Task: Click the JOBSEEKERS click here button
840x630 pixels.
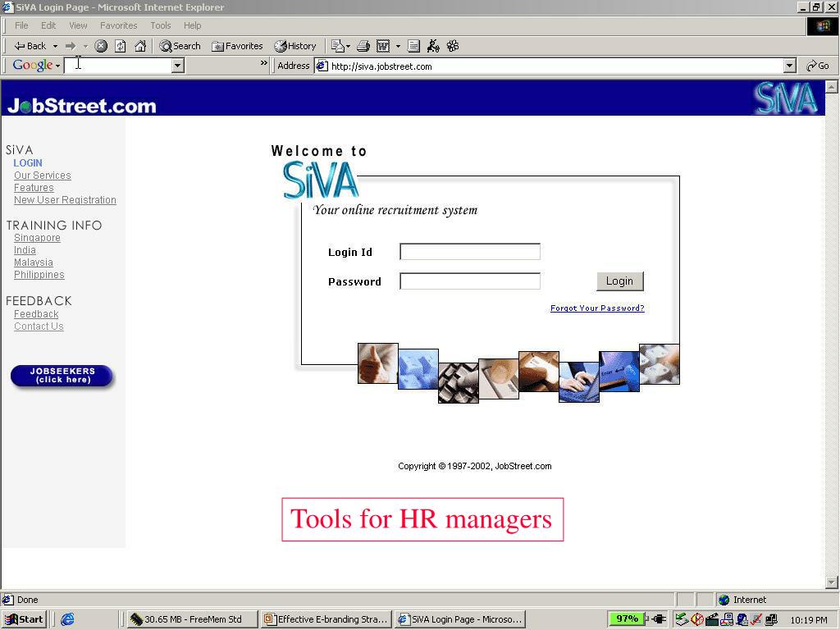Action: [x=62, y=376]
